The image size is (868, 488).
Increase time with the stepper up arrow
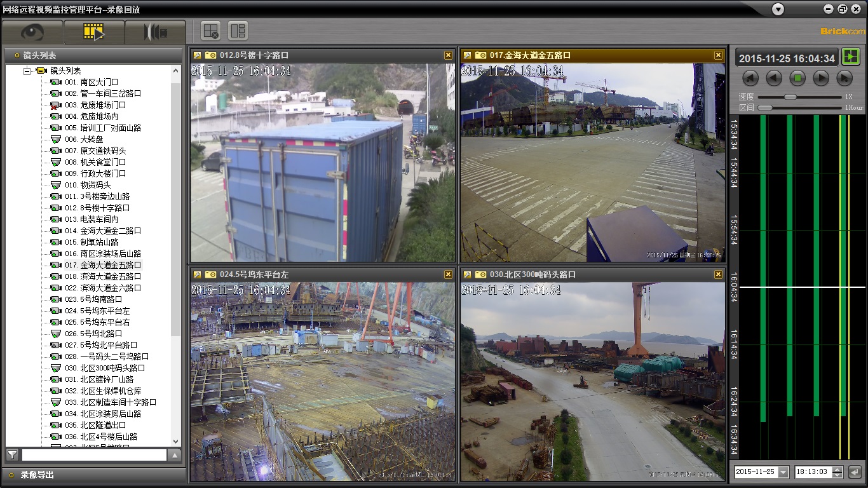837,469
